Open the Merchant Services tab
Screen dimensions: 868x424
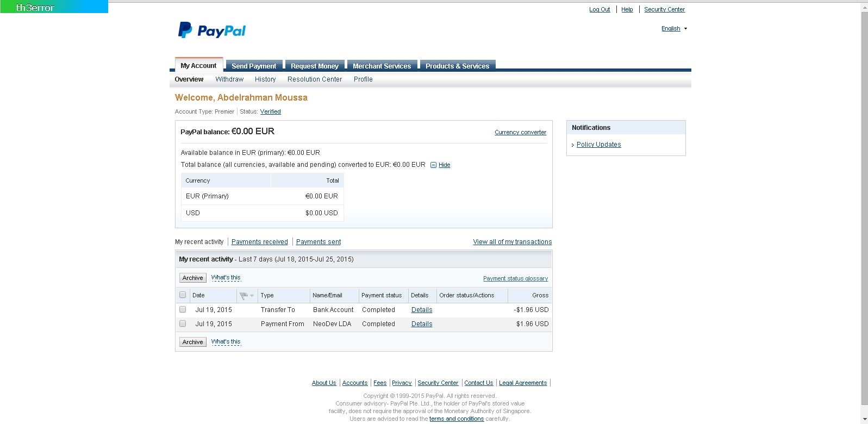[382, 66]
